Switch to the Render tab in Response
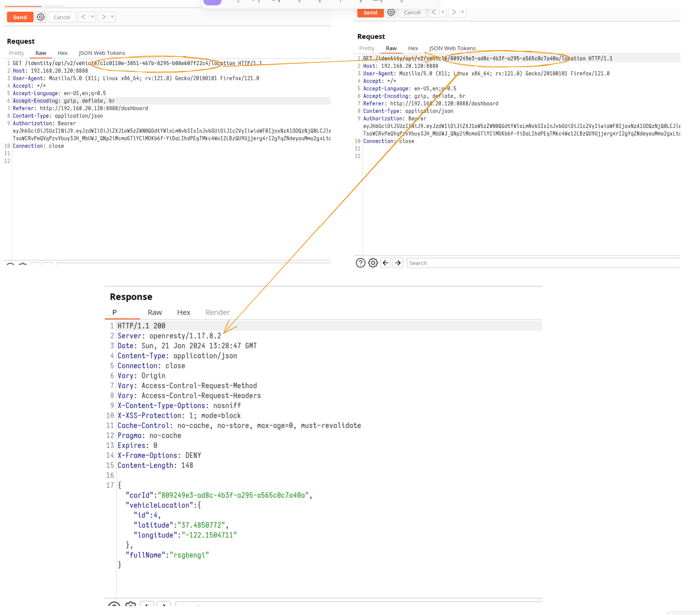This screenshot has width=700, height=615. coord(217,313)
